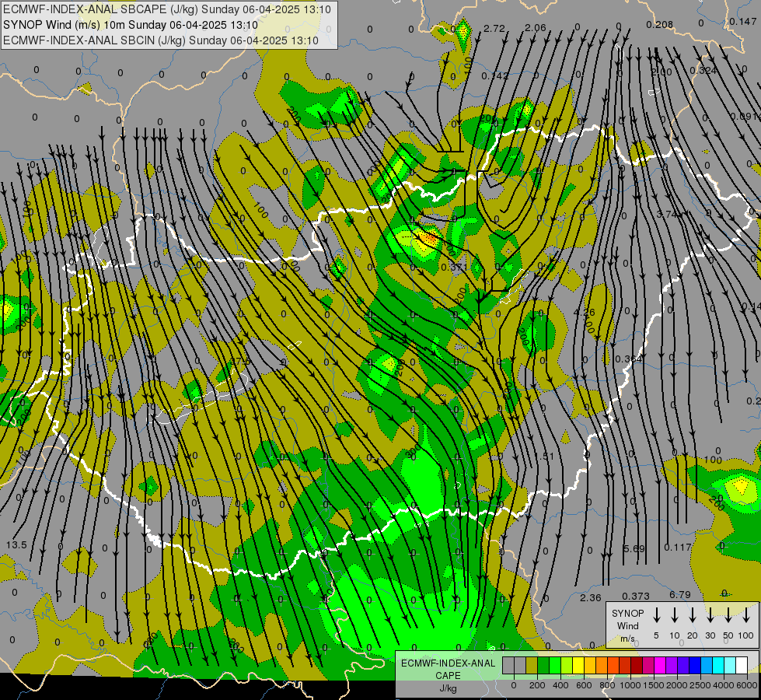Click the 0.371 value on the map
The width and height of the screenshot is (761, 700).
454,268
